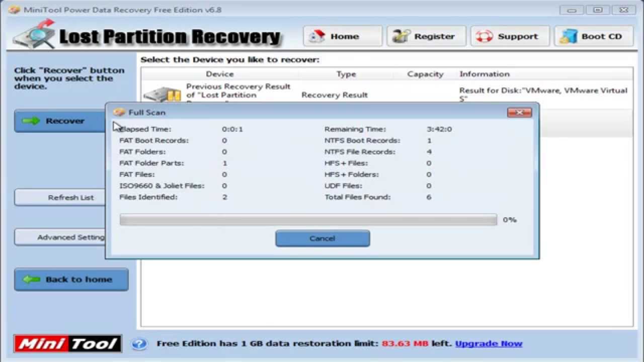Open the Register button with keys icon
The width and height of the screenshot is (644, 362).
[427, 36]
